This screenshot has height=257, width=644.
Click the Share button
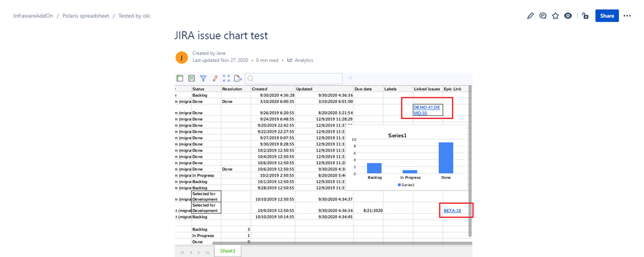[607, 16]
